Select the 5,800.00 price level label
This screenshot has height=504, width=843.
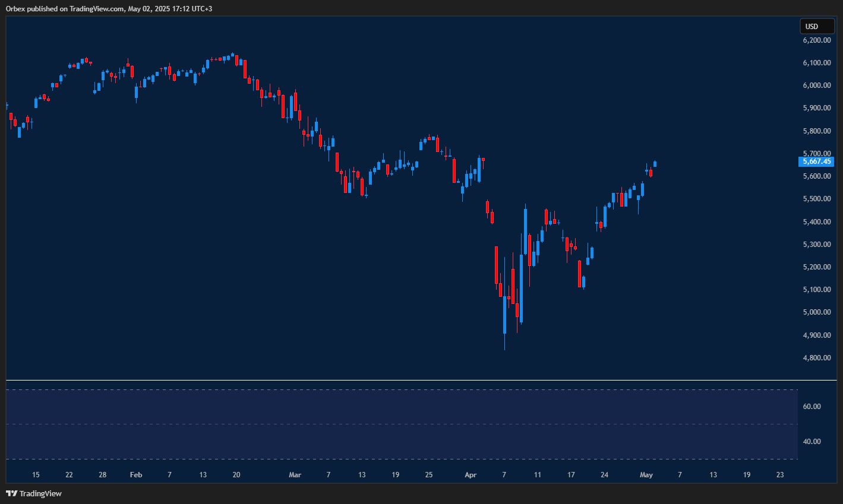pos(816,131)
